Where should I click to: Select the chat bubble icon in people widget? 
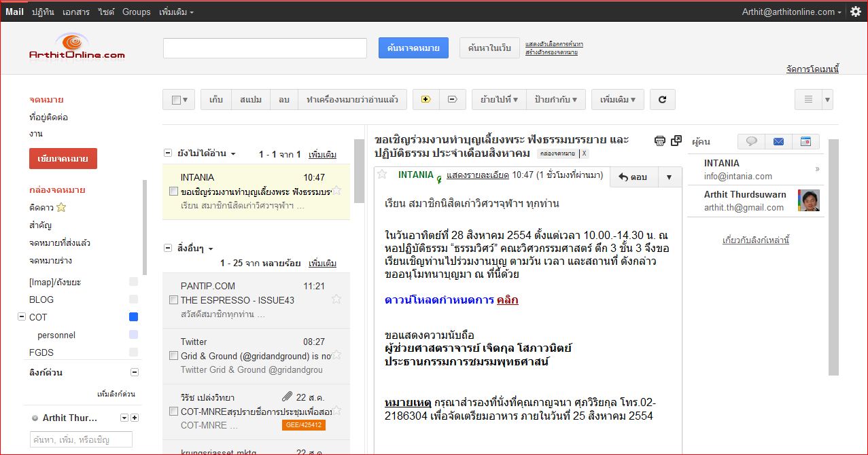tap(750, 141)
